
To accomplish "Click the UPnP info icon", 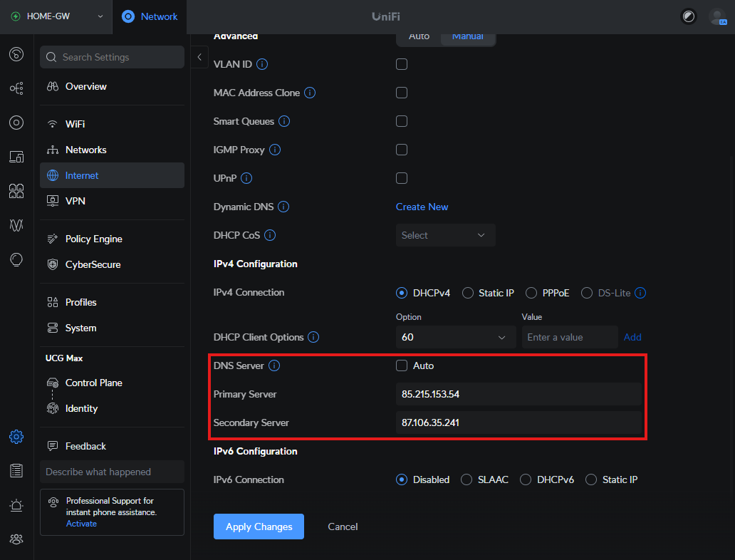I will pos(246,178).
